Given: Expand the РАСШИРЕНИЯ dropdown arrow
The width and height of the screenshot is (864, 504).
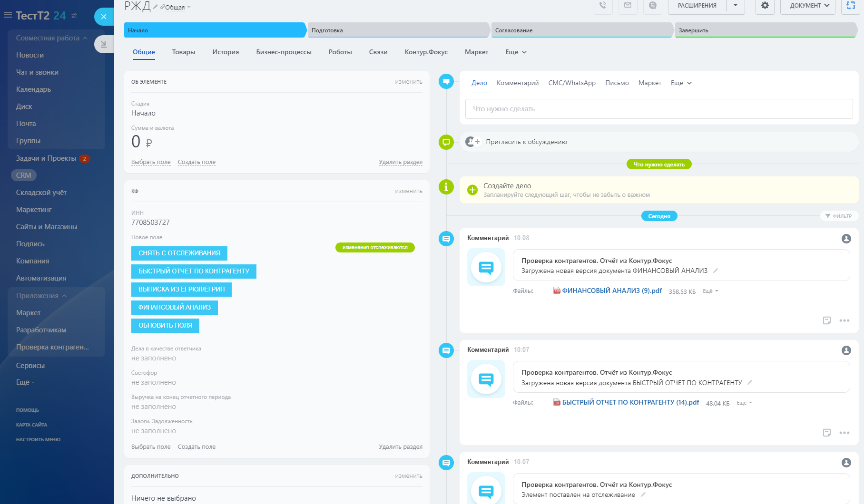Looking at the screenshot, I should [736, 6].
